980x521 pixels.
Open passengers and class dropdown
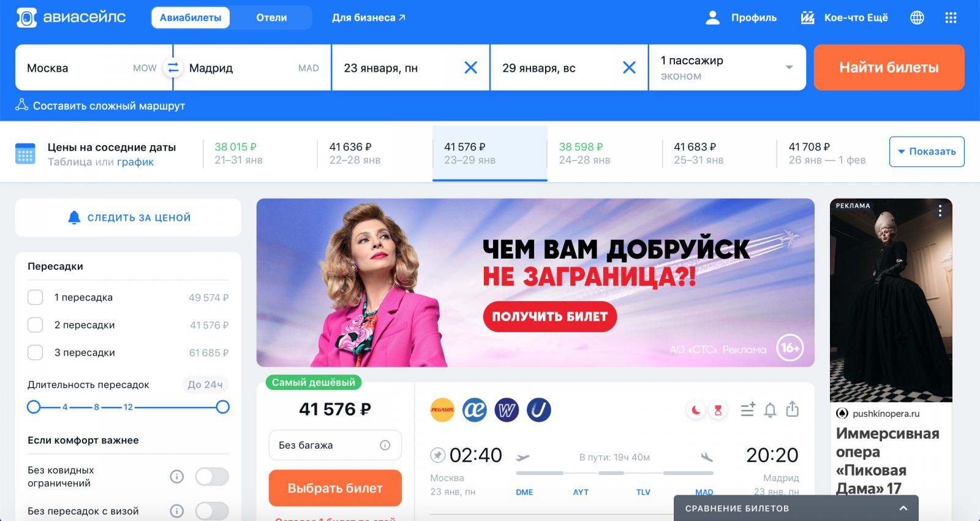point(727,67)
